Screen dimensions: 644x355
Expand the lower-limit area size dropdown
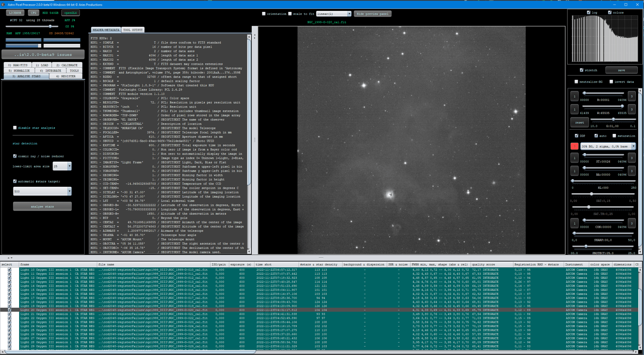click(x=69, y=166)
